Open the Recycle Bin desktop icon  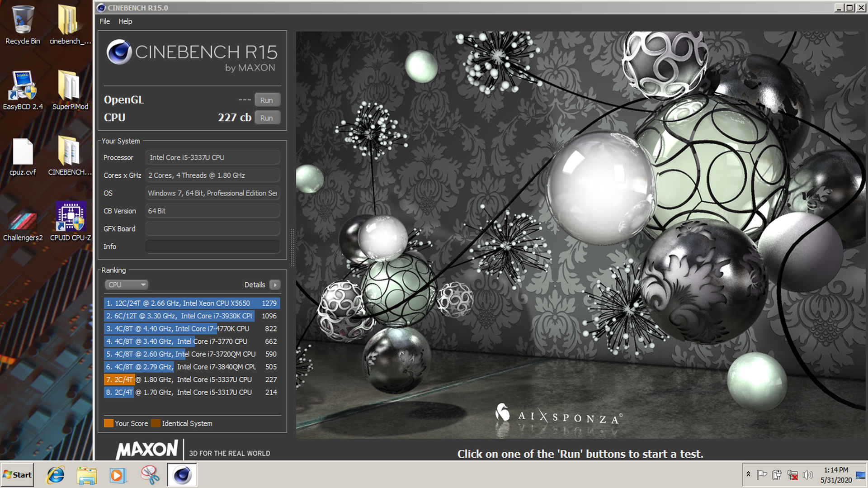pos(23,25)
